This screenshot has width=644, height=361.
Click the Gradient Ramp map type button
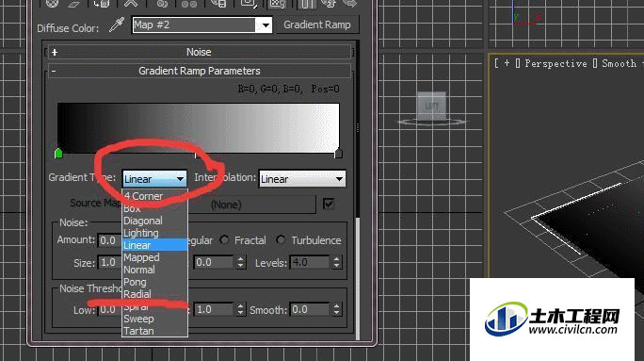click(317, 25)
